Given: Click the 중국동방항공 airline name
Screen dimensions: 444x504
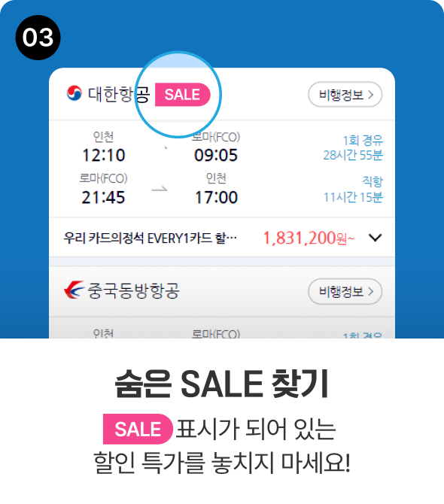Looking at the screenshot, I should [x=133, y=290].
